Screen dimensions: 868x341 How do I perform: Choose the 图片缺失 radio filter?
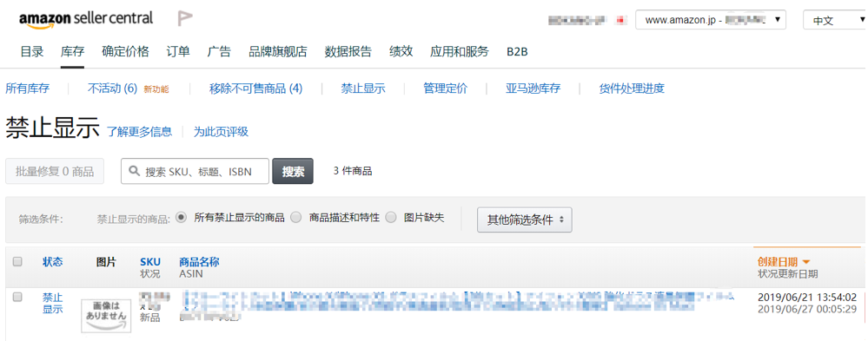tap(391, 217)
